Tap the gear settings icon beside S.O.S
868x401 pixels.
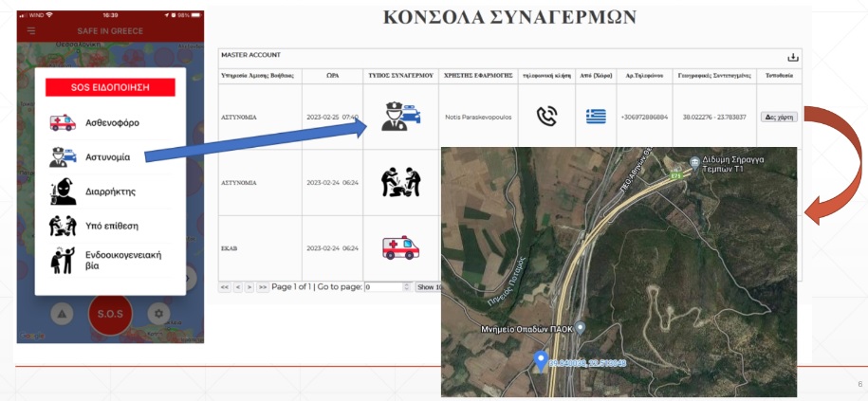159,313
